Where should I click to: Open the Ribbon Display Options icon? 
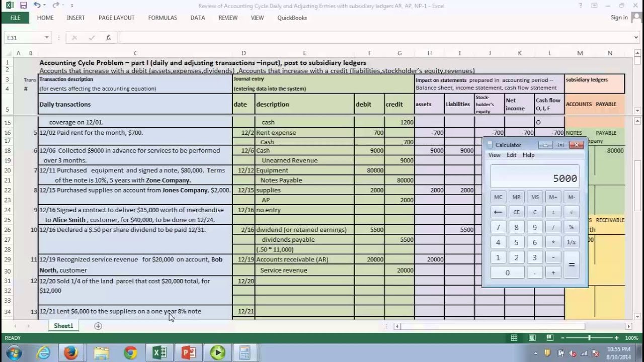click(595, 5)
